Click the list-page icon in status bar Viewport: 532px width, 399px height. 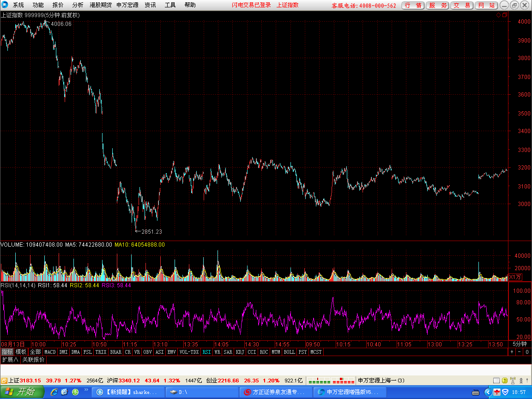click(496, 381)
